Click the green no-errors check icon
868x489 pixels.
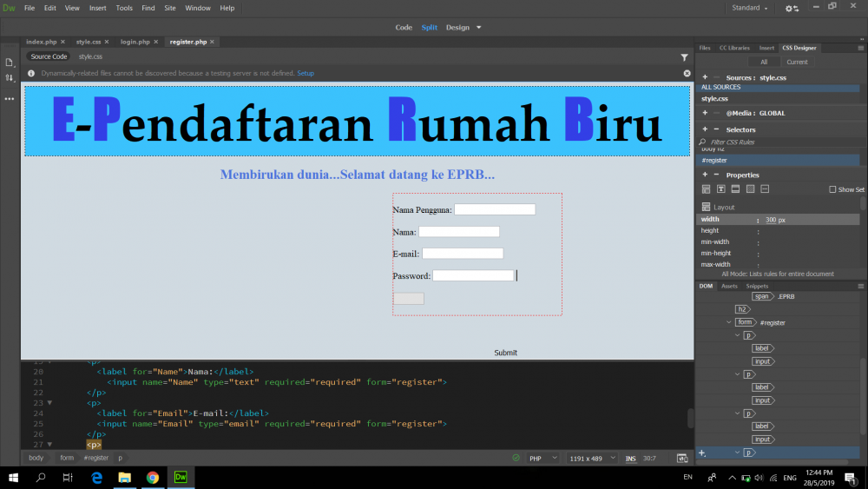516,458
